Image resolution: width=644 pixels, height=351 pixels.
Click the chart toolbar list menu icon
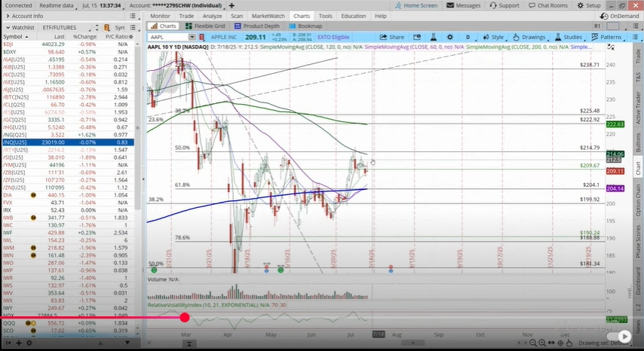[635, 37]
